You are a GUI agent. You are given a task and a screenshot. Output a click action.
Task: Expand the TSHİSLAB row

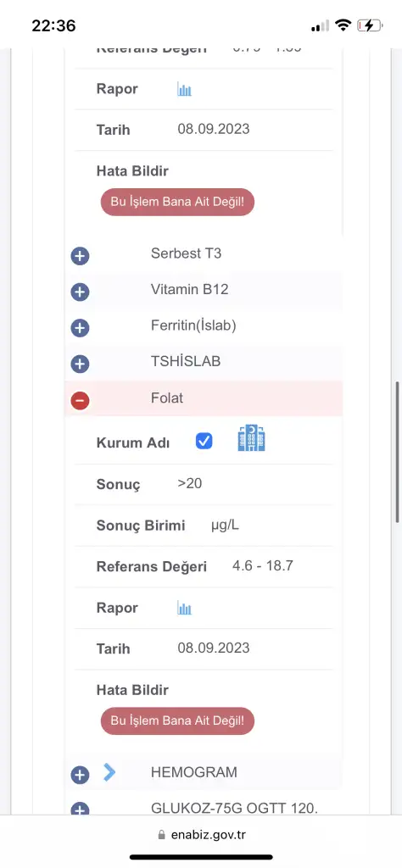(x=204, y=362)
